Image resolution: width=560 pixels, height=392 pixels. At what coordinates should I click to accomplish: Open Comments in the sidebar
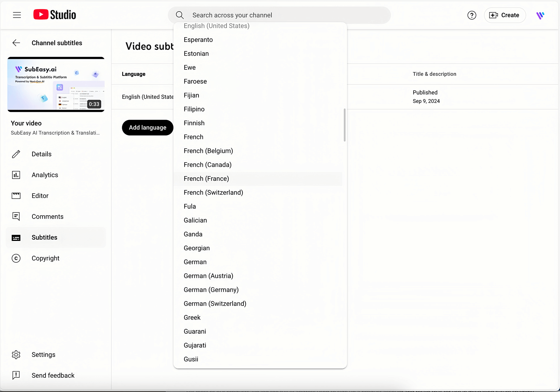pyautogui.click(x=56, y=216)
